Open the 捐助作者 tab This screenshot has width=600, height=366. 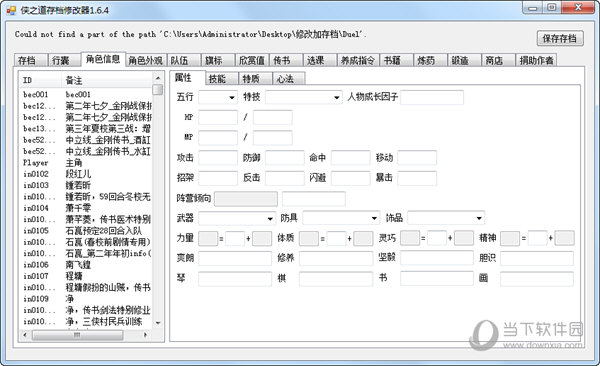click(536, 60)
